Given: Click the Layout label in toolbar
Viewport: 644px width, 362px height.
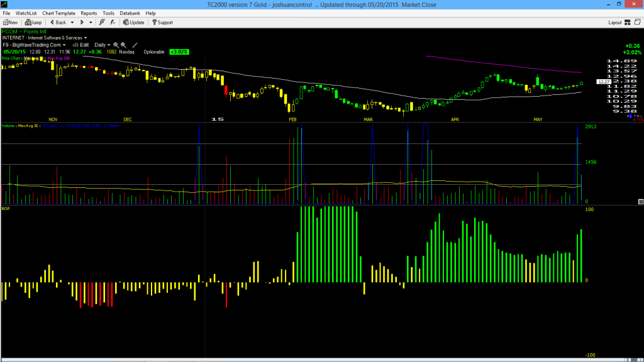Looking at the screenshot, I should tap(615, 23).
